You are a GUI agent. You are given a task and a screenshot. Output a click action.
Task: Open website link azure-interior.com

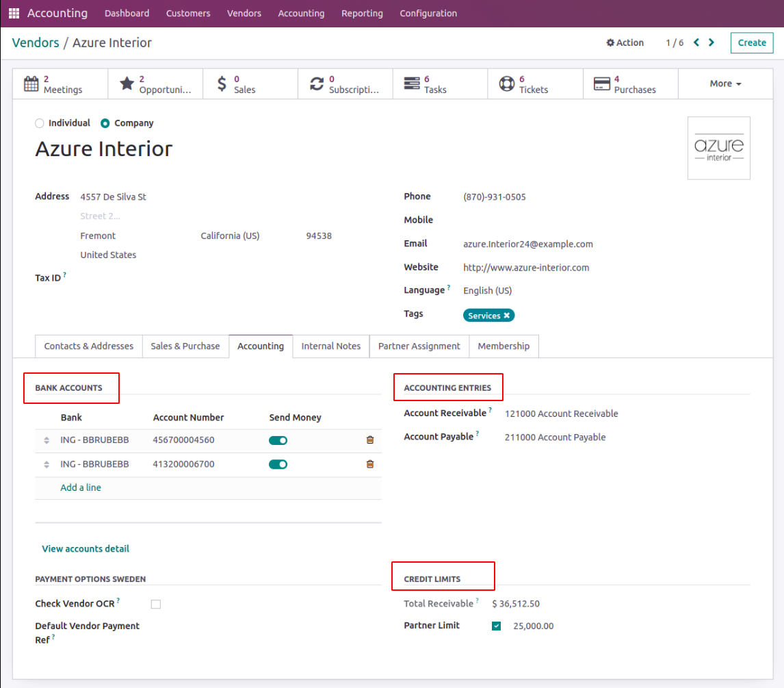click(526, 268)
